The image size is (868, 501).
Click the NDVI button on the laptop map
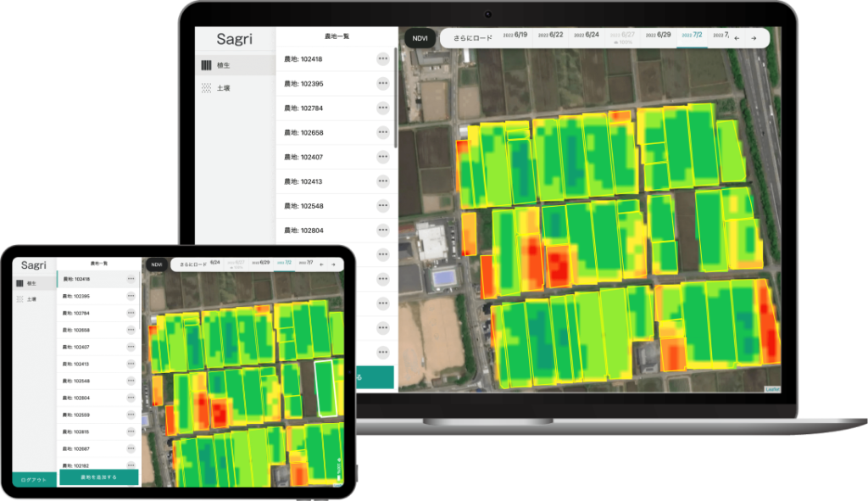tap(420, 38)
